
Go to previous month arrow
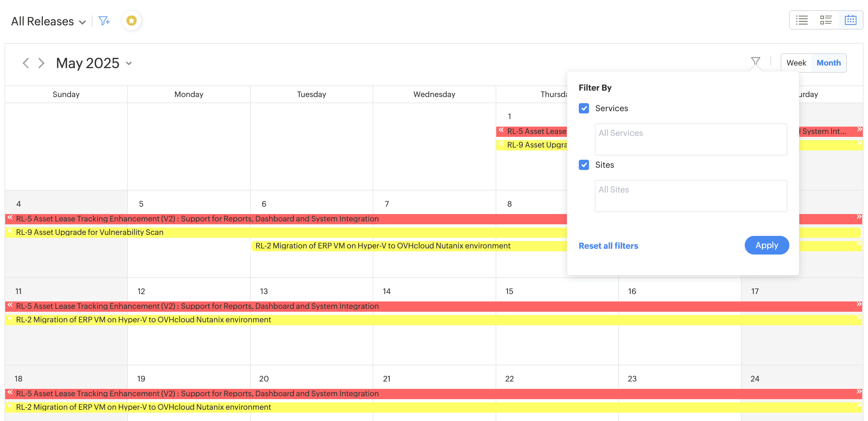click(26, 63)
